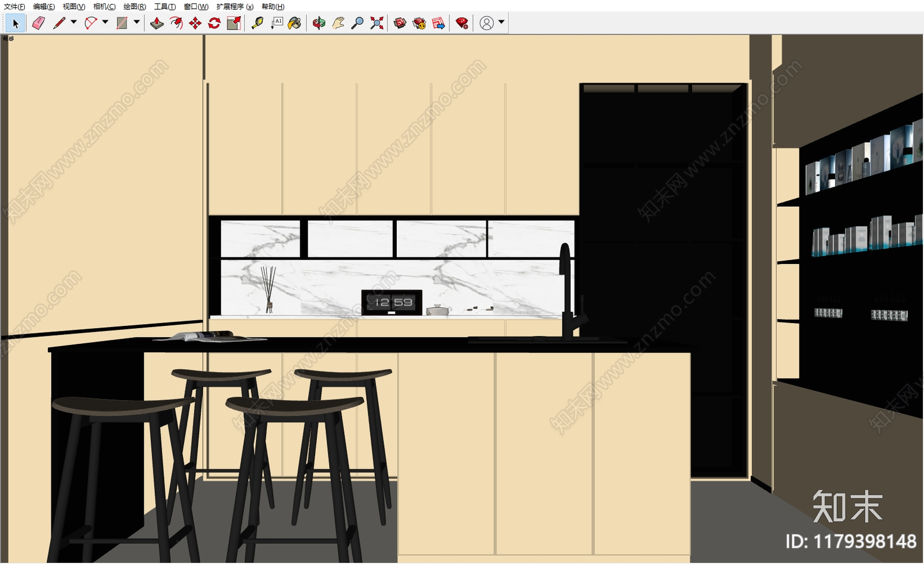Click the user account sign-in icon
The width and height of the screenshot is (924, 564).
tap(487, 23)
